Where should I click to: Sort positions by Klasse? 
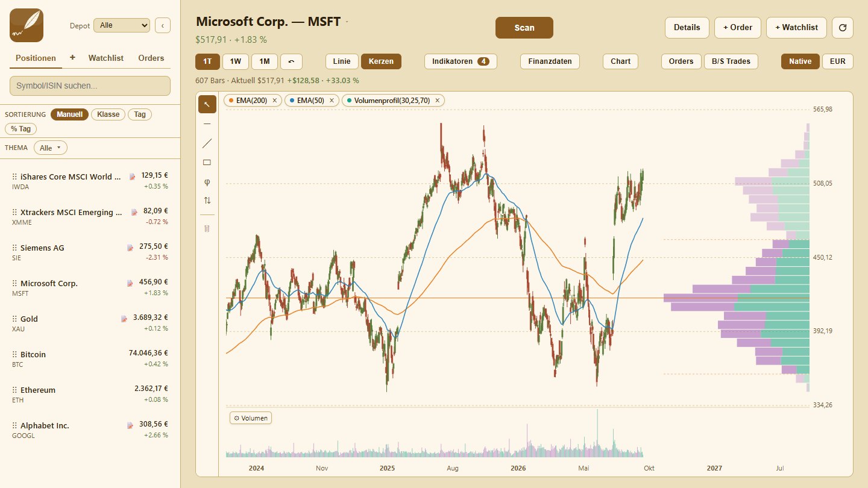click(108, 114)
